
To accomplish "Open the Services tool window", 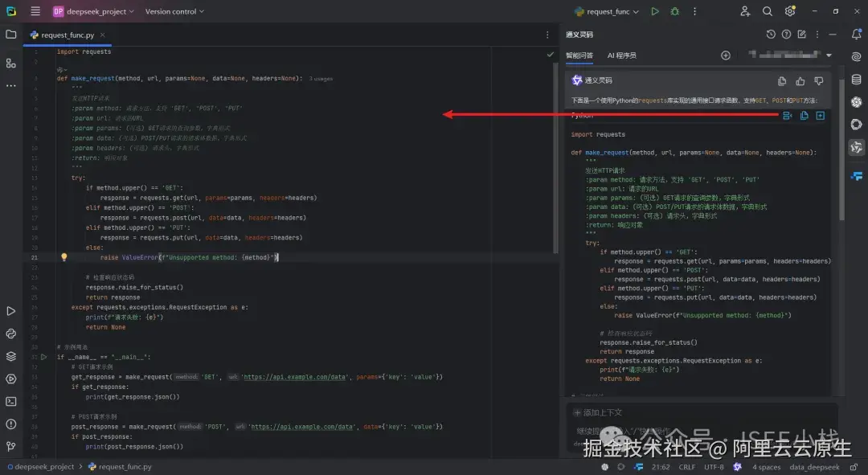I will click(x=10, y=379).
